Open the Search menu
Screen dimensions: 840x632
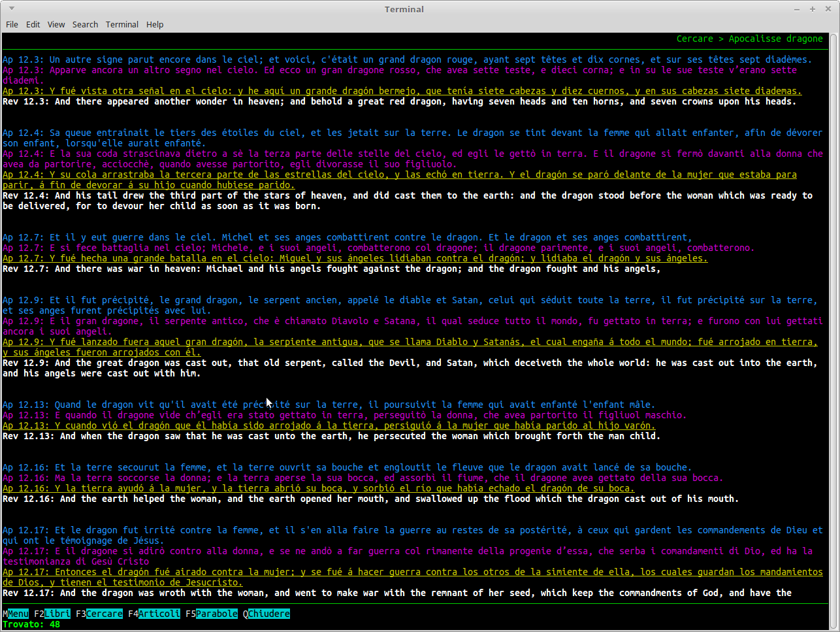tap(85, 24)
